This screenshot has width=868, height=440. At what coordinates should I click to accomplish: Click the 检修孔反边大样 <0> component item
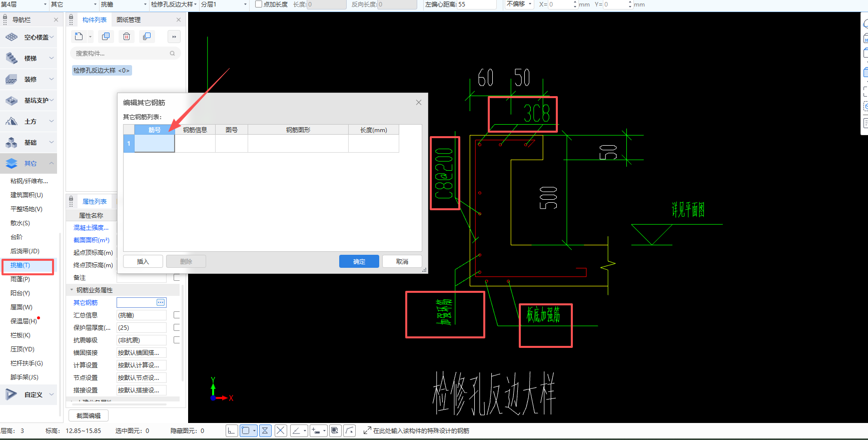(x=102, y=71)
